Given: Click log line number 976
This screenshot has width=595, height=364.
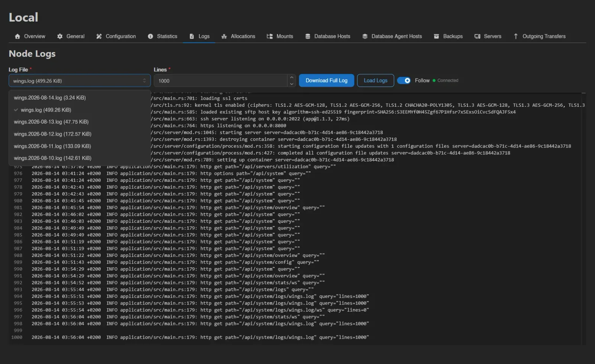Looking at the screenshot, I should coord(18,174).
